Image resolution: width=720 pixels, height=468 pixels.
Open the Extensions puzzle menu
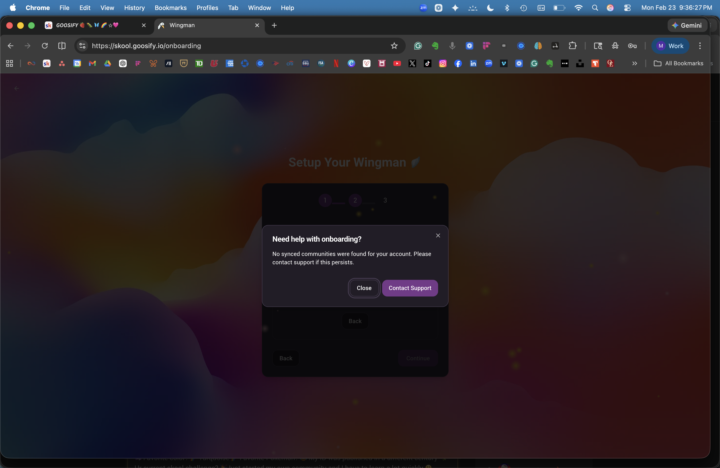(573, 45)
